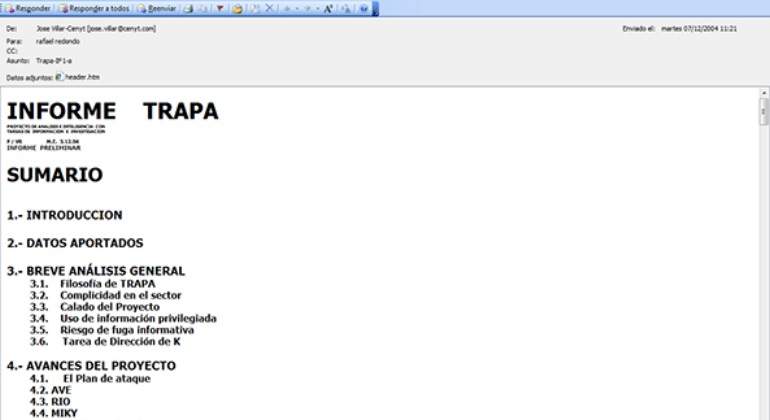Image resolution: width=770 pixels, height=420 pixels.
Task: Click 3.1. Filosofía de TRAPA
Action: pyautogui.click(x=92, y=283)
